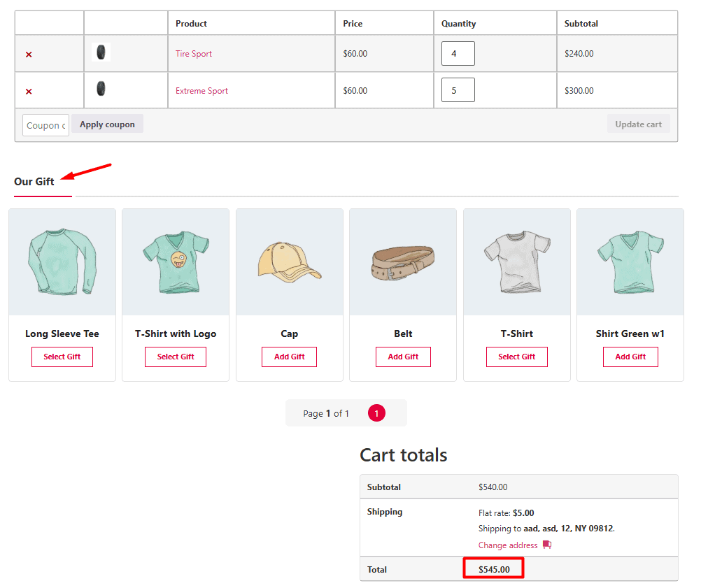The height and width of the screenshot is (588, 701).
Task: Remove Tire Sport from cart
Action: [29, 55]
